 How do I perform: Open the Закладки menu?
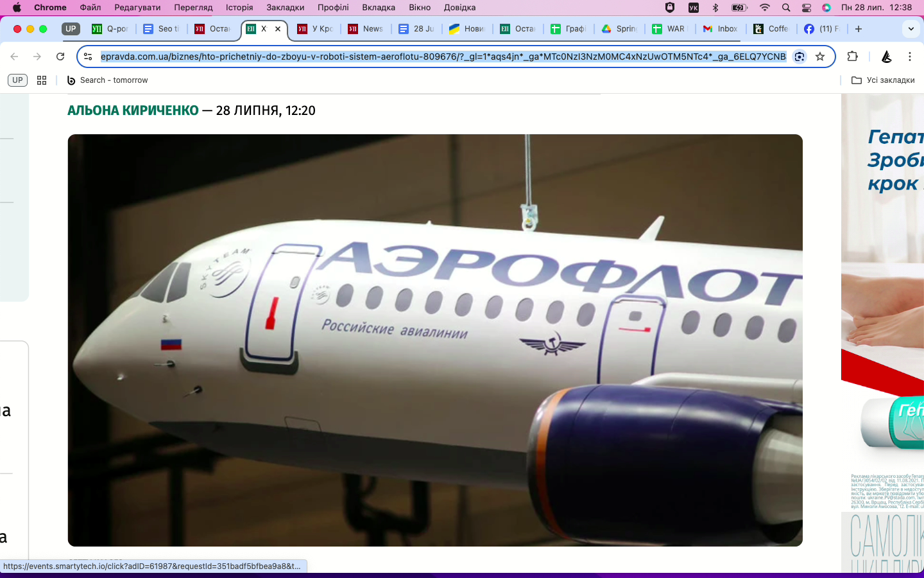point(285,8)
